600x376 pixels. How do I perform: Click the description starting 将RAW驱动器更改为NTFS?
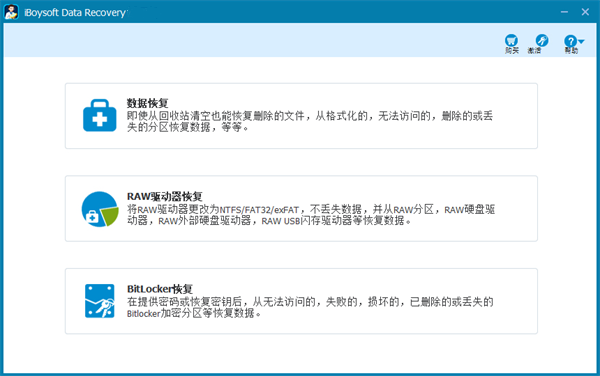(x=311, y=215)
